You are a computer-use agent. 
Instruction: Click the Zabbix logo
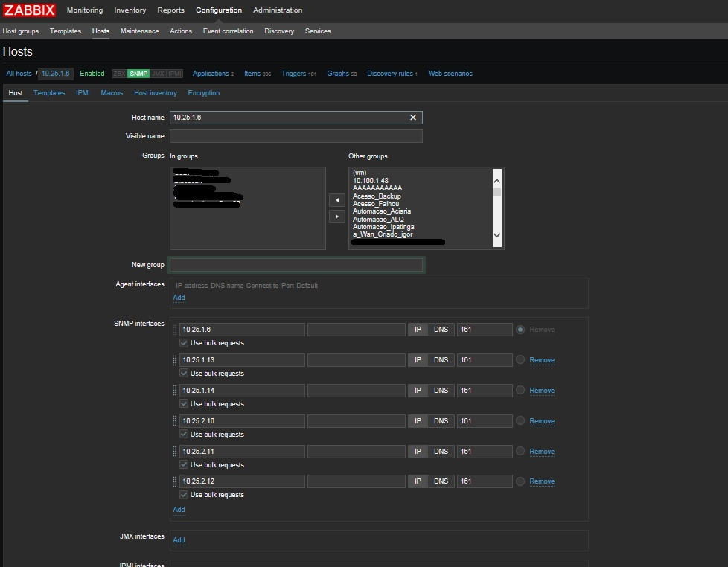(30, 10)
